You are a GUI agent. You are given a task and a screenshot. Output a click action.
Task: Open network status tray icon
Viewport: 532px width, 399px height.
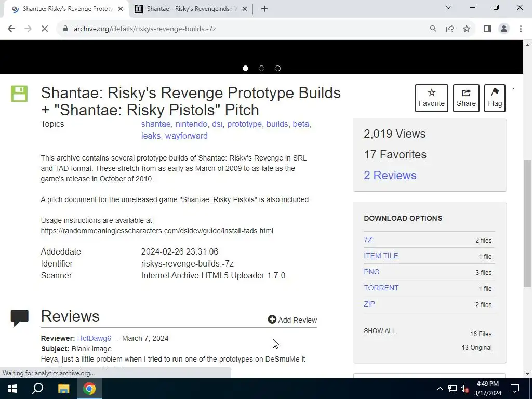453,389
